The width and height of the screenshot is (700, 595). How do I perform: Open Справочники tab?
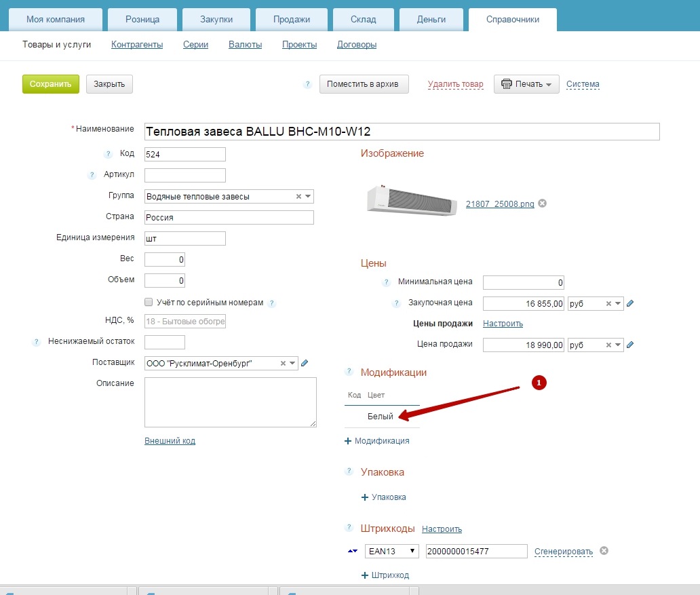[513, 20]
